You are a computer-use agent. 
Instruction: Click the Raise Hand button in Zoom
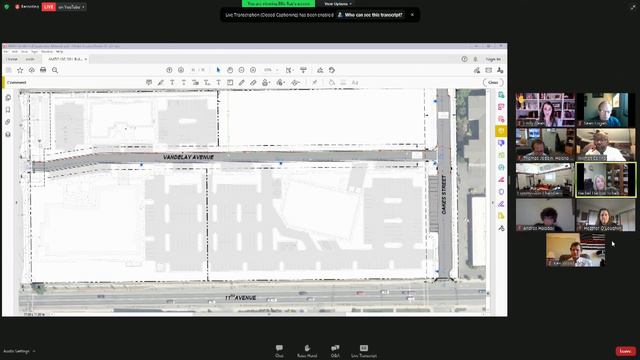[x=307, y=351]
